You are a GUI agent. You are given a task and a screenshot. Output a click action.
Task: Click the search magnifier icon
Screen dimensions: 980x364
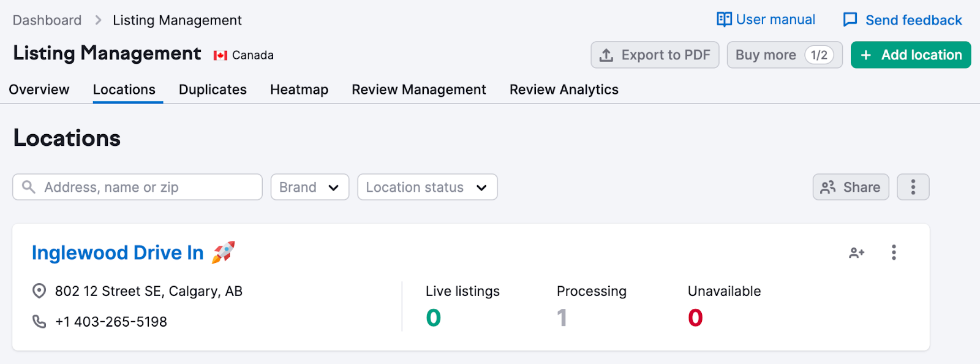point(29,187)
